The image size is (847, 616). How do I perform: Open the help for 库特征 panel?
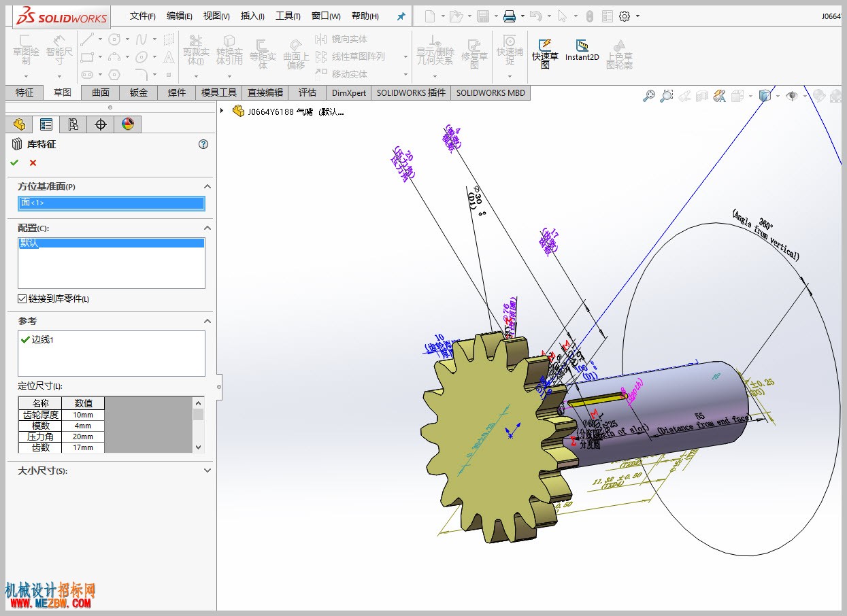coord(203,144)
